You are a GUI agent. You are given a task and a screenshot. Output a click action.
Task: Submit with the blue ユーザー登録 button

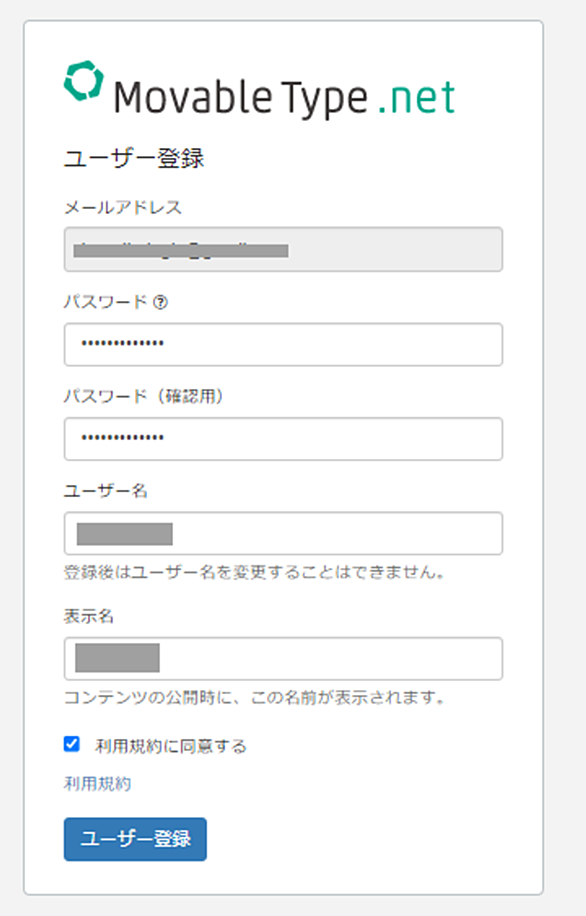(x=135, y=839)
